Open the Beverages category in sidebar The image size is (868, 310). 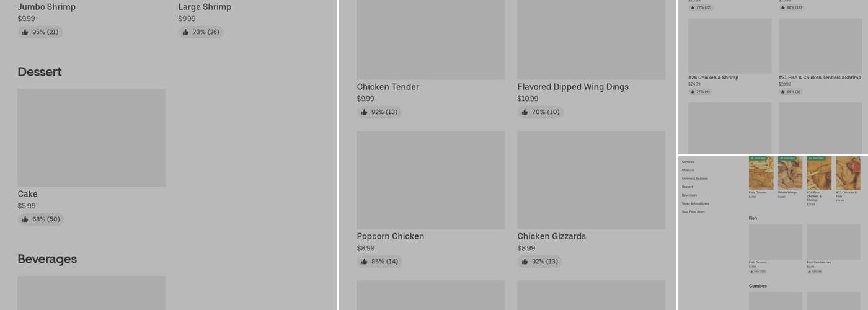pyautogui.click(x=689, y=195)
